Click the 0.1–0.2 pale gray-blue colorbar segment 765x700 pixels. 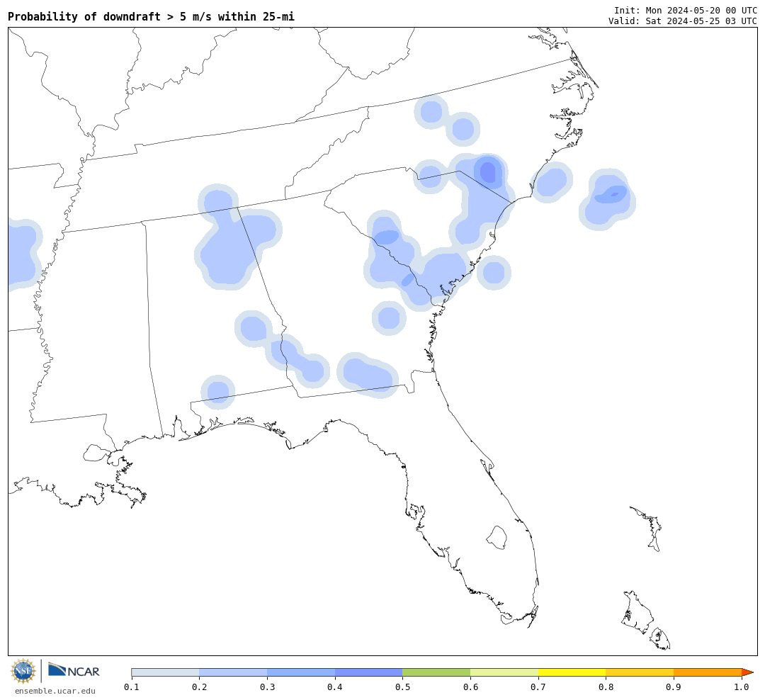point(165,672)
